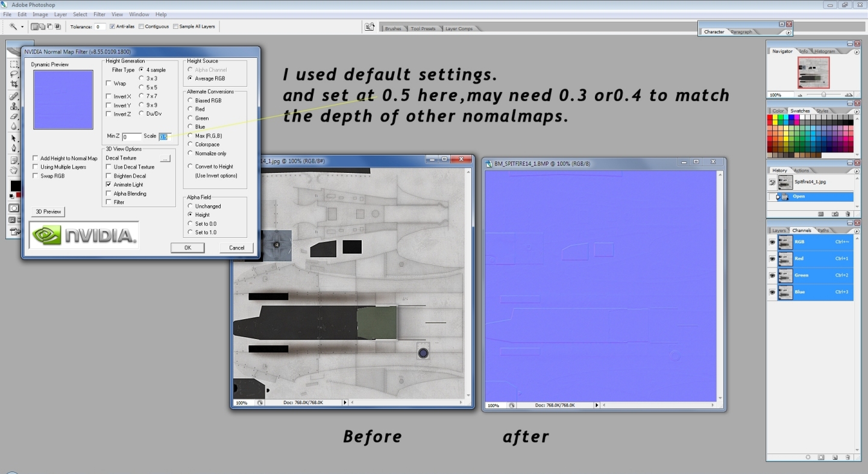The width and height of the screenshot is (868, 474).
Task: Select the Blur tool
Action: click(x=14, y=126)
